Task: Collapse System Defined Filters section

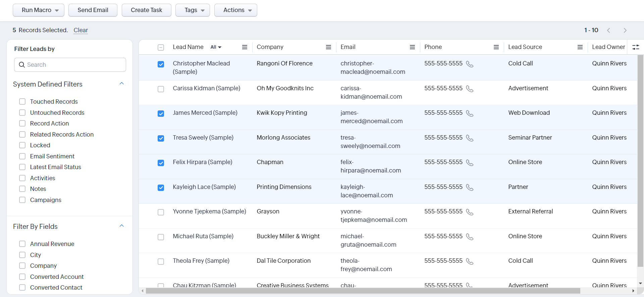Action: 122,84
